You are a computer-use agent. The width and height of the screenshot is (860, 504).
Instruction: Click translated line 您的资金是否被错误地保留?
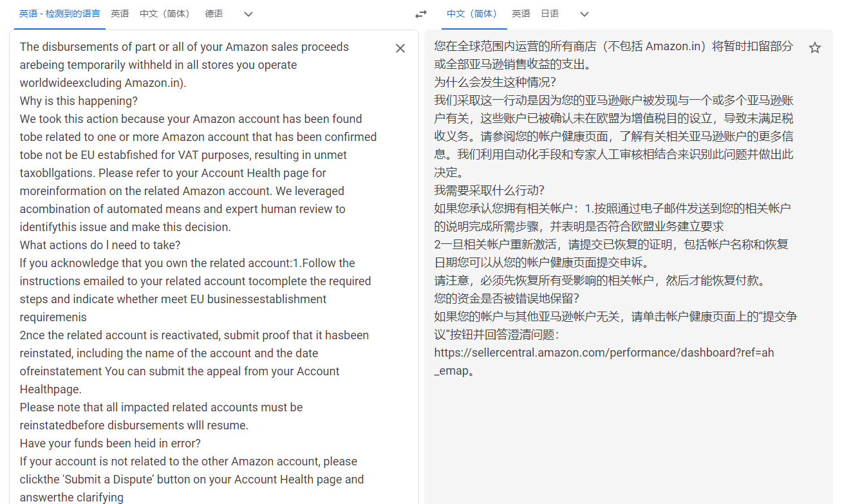coord(507,299)
